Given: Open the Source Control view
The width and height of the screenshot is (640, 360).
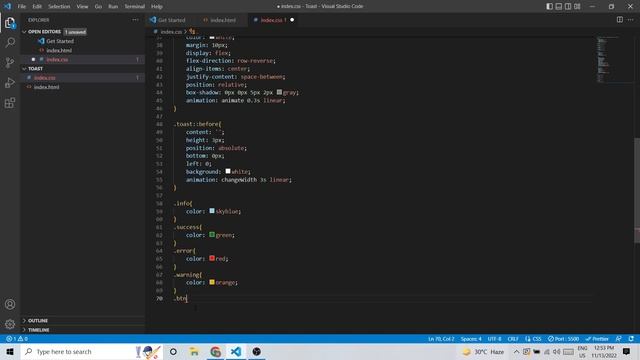Looking at the screenshot, I should (10, 62).
